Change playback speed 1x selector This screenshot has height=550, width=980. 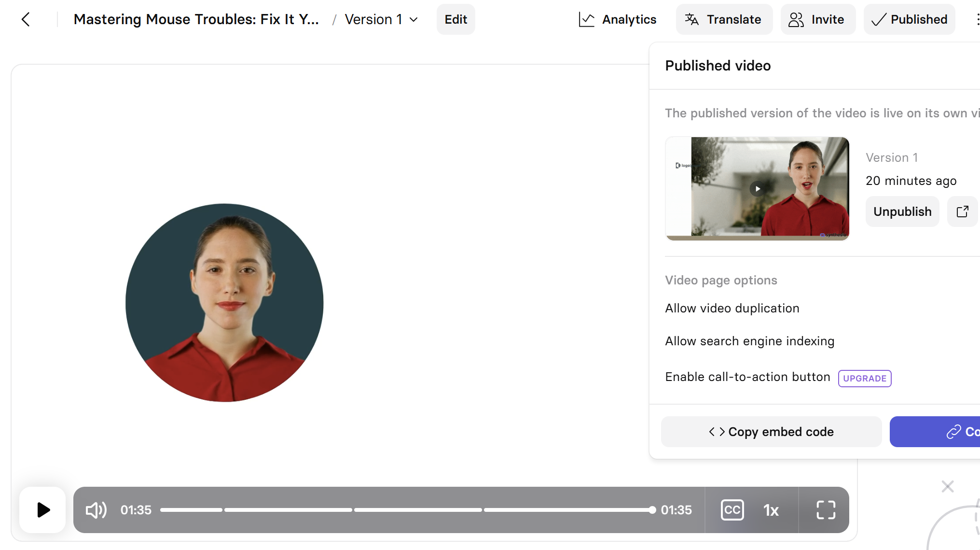pyautogui.click(x=771, y=510)
